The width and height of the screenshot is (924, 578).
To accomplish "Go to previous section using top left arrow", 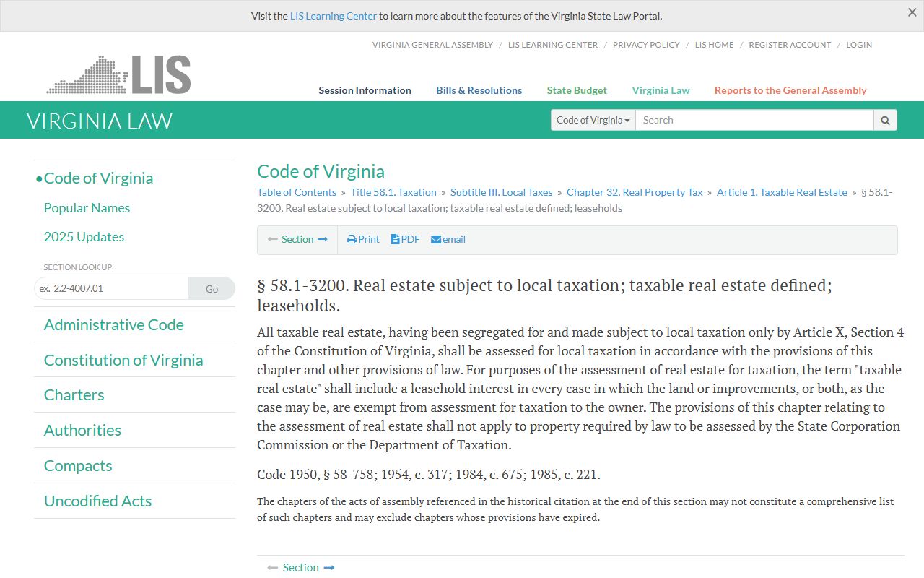I will point(273,239).
